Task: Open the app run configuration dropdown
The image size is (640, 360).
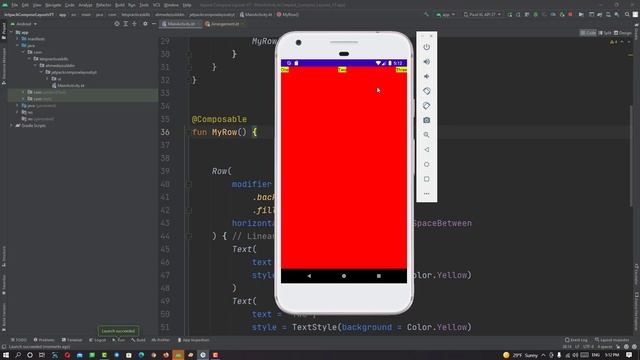Action: [x=446, y=14]
